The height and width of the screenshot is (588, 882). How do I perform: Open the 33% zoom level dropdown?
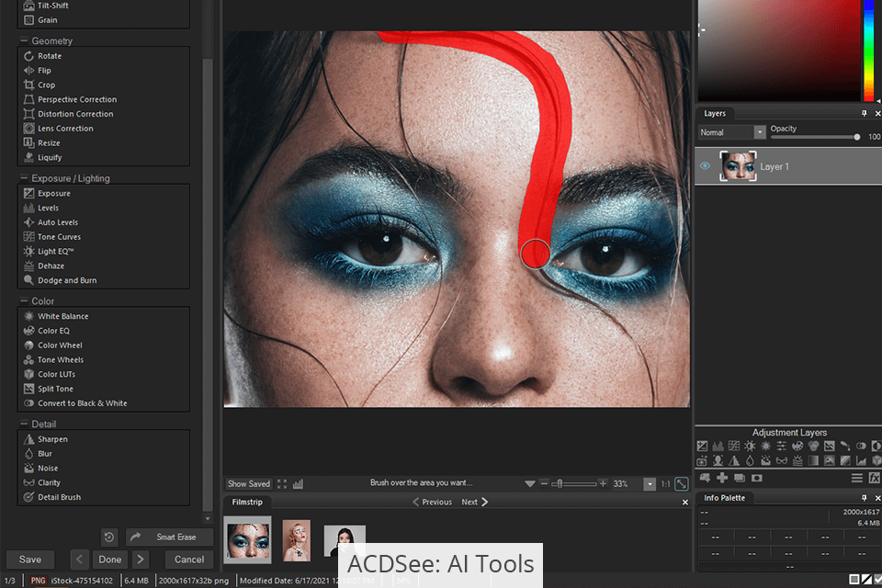click(650, 484)
